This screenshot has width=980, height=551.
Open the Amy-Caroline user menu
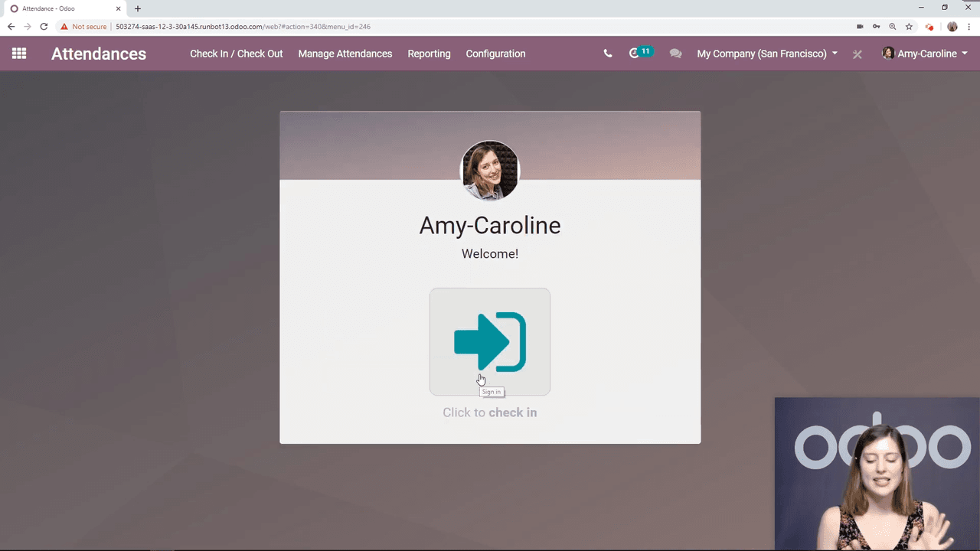tap(925, 54)
